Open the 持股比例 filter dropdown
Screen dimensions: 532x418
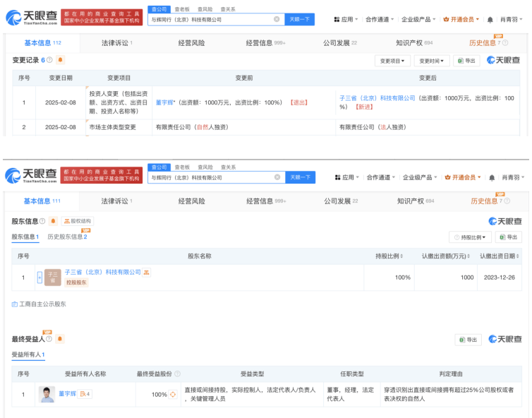470,237
